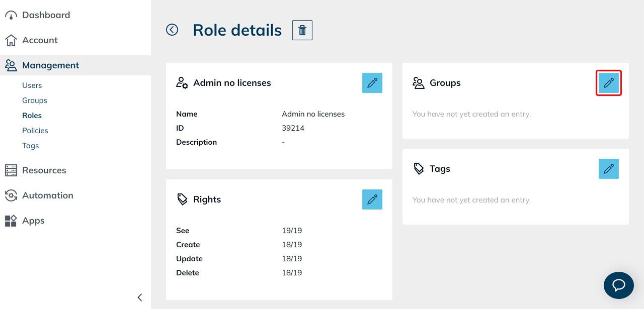Viewport: 644px width, 309px height.
Task: Click the Create rights value 18/19
Action: pos(292,245)
